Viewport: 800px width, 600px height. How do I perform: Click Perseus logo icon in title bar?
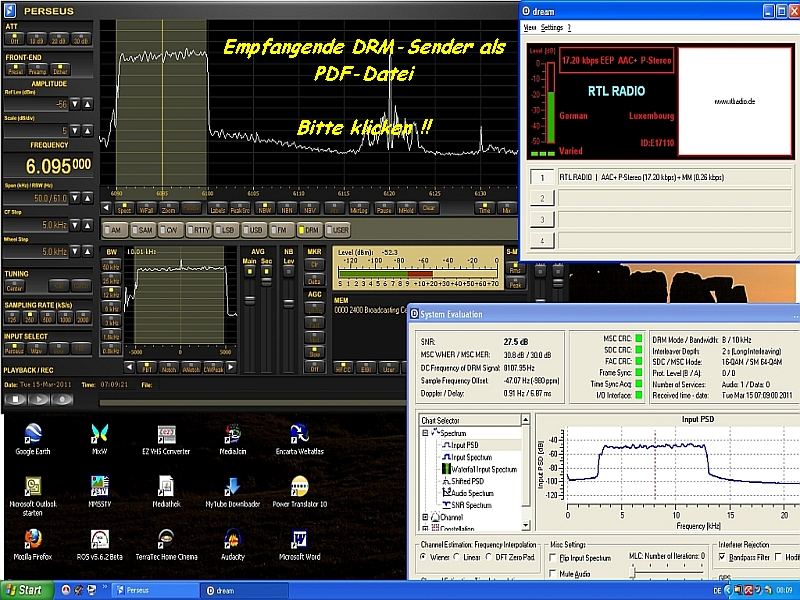pos(10,10)
